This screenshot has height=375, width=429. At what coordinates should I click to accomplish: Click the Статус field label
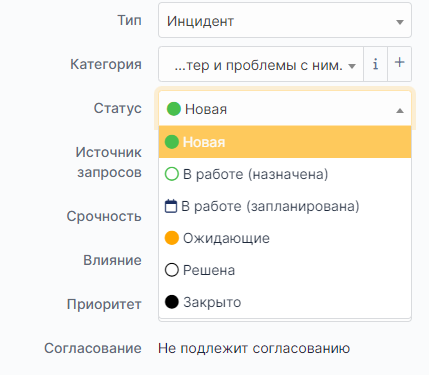tap(117, 108)
